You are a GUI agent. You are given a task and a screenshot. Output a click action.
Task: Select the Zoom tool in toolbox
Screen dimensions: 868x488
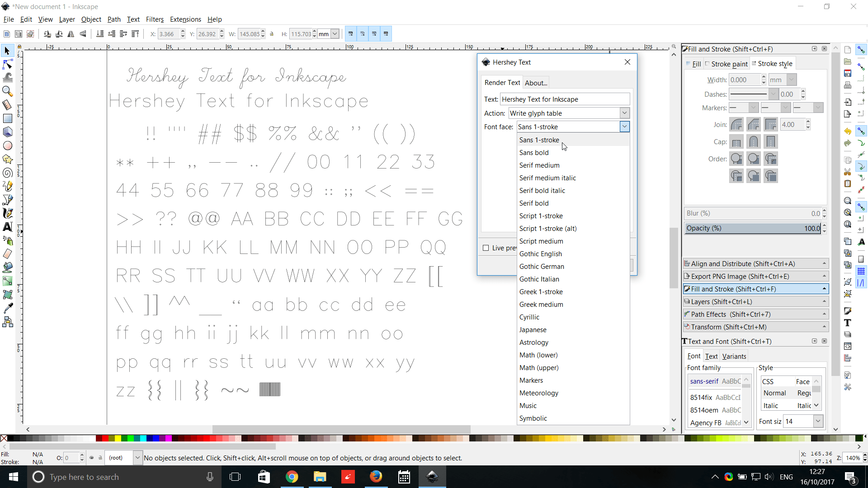pos(7,91)
